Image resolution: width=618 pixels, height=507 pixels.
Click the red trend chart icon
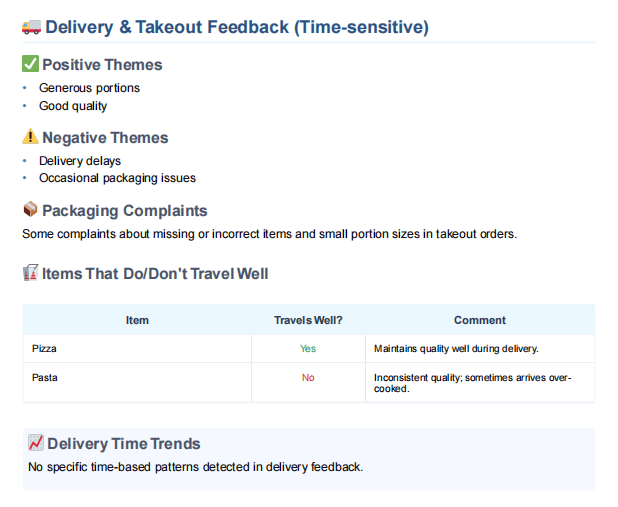[x=36, y=443]
